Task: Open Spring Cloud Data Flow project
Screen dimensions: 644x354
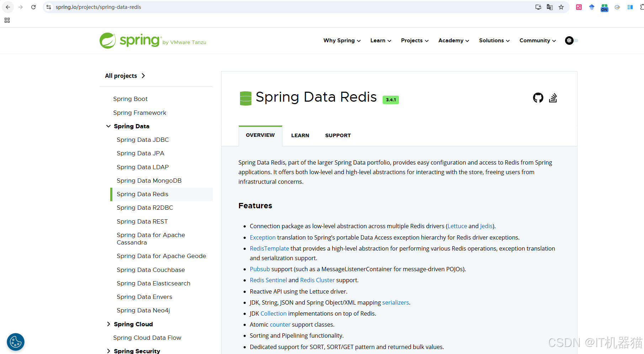Action: [147, 338]
